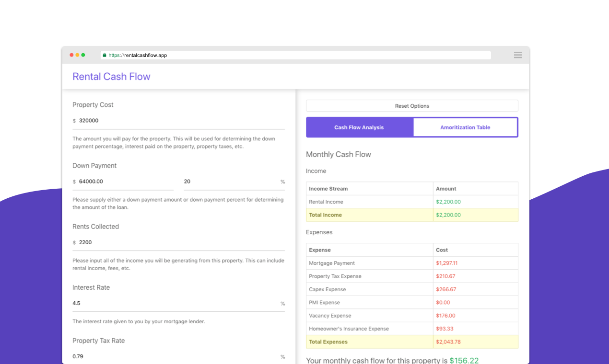Click the Rental Income amount $2,200.00
The image size is (609, 364).
(448, 202)
